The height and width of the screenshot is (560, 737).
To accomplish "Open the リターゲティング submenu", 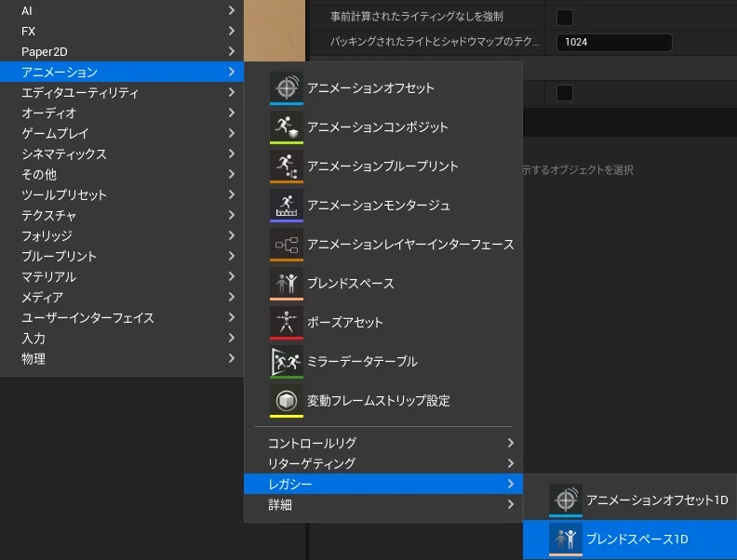I will (x=382, y=463).
